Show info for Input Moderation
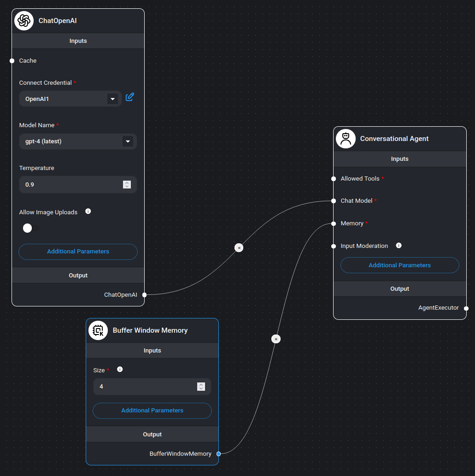Screen dimensions: 475x476 tap(399, 245)
